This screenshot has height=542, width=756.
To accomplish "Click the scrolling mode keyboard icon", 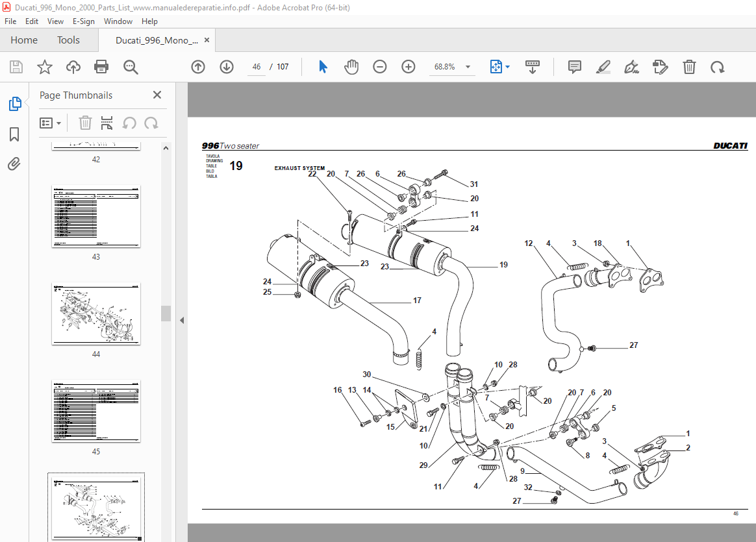I will [x=533, y=67].
